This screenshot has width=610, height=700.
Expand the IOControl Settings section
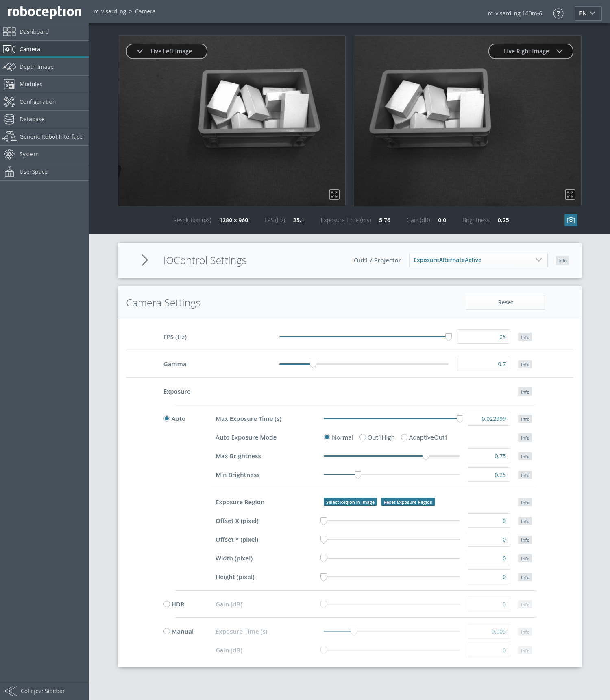(144, 260)
